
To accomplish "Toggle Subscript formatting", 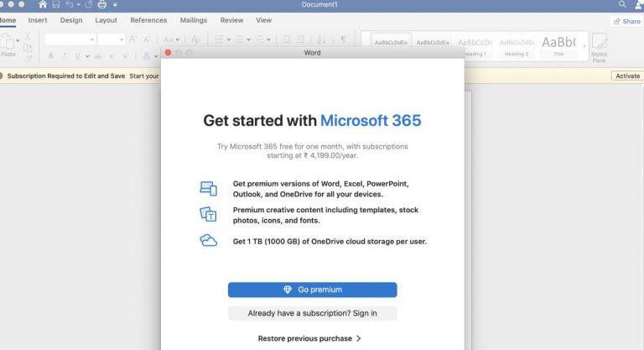I will 112,56.
